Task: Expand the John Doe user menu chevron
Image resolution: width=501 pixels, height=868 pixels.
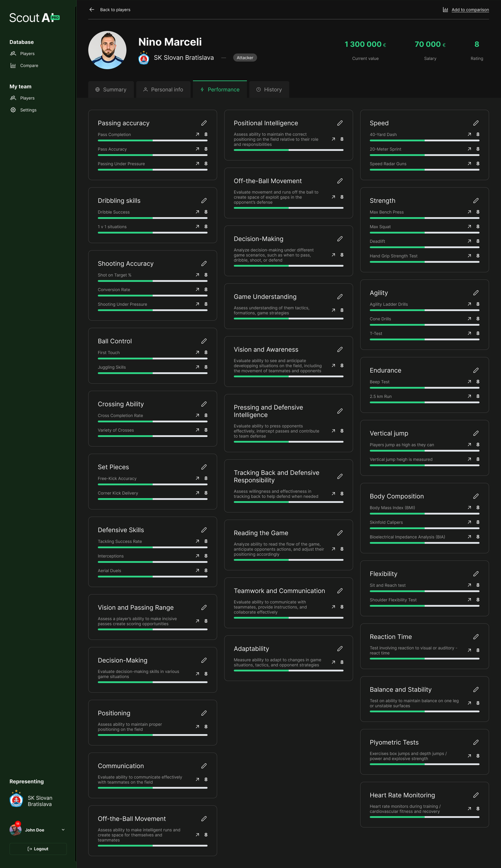Action: click(x=63, y=830)
